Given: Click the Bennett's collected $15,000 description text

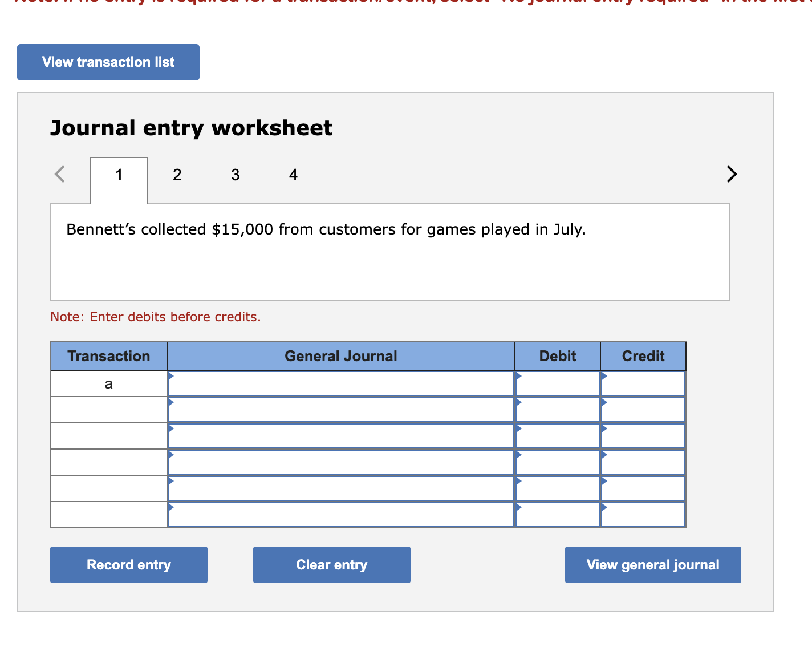Looking at the screenshot, I should tap(326, 229).
